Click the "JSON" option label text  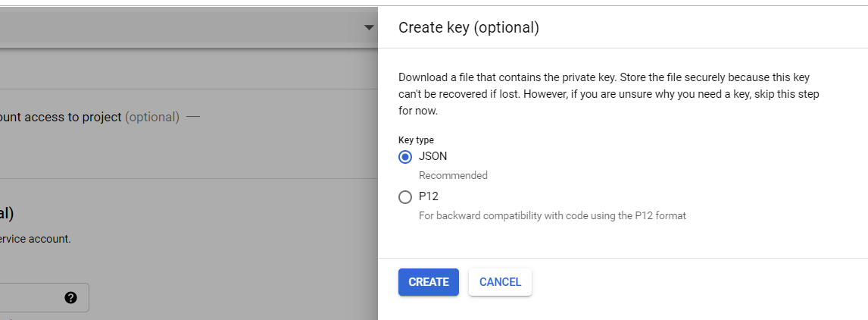(x=433, y=156)
